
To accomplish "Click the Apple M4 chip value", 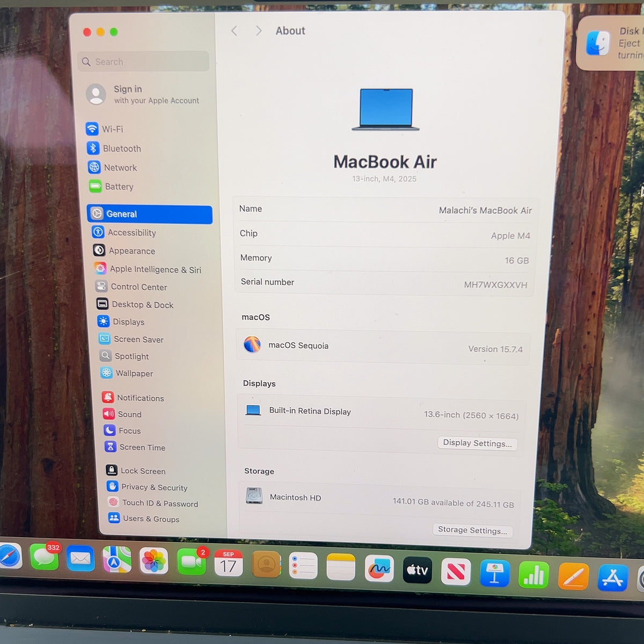I will point(510,236).
